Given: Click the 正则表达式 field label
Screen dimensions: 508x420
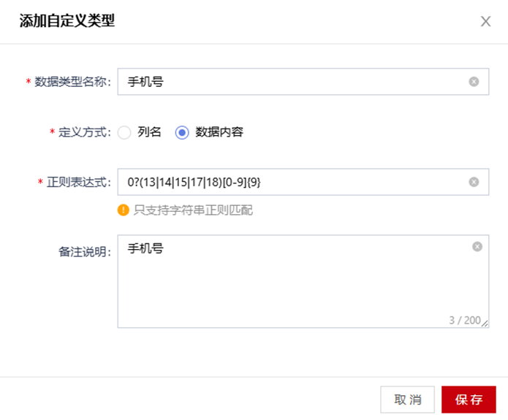Looking at the screenshot, I should pos(79,183).
